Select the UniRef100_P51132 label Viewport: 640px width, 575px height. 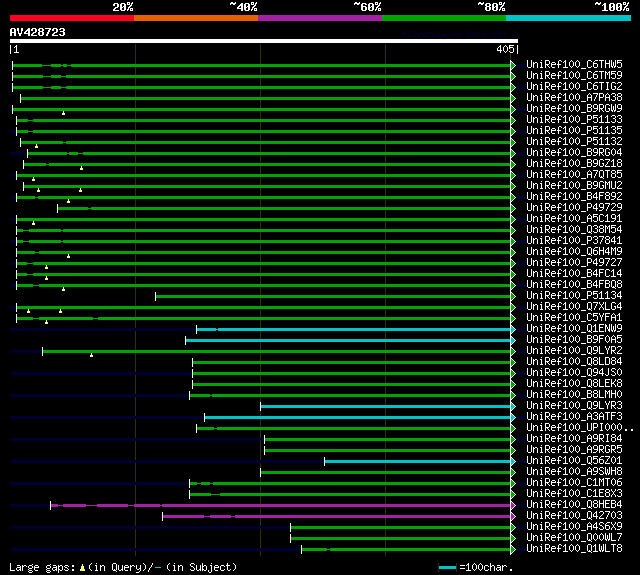pos(574,142)
